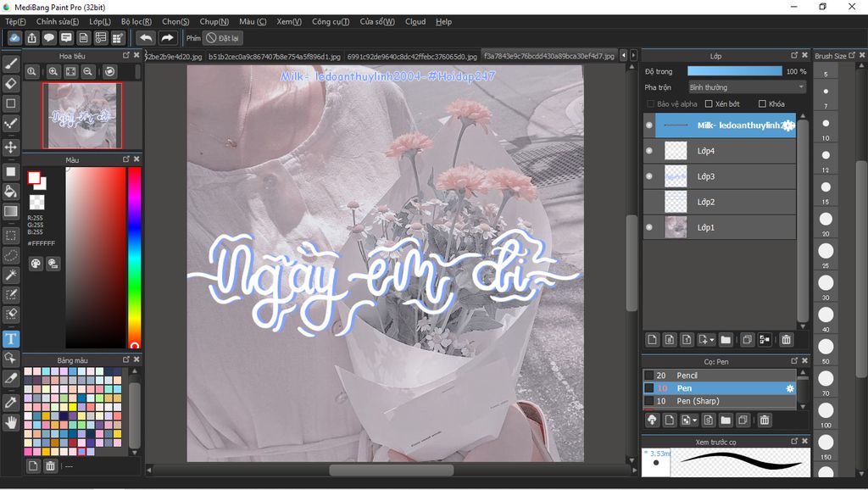Select the Hand tool
This screenshot has width=868, height=490.
point(10,422)
